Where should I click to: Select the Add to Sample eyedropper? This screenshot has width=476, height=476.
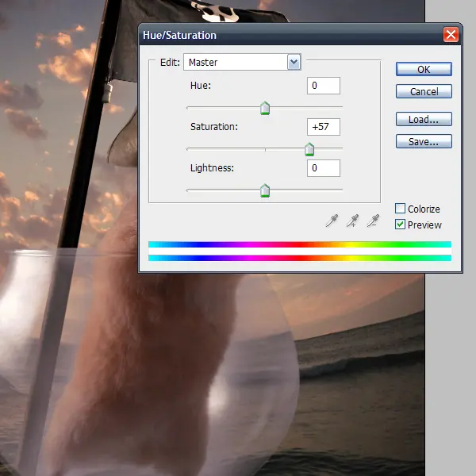[352, 221]
